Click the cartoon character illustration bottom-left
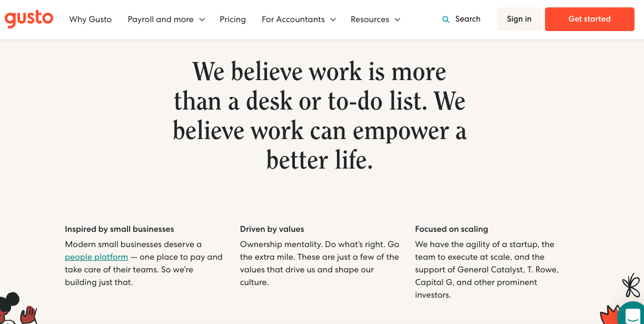 coord(9,307)
